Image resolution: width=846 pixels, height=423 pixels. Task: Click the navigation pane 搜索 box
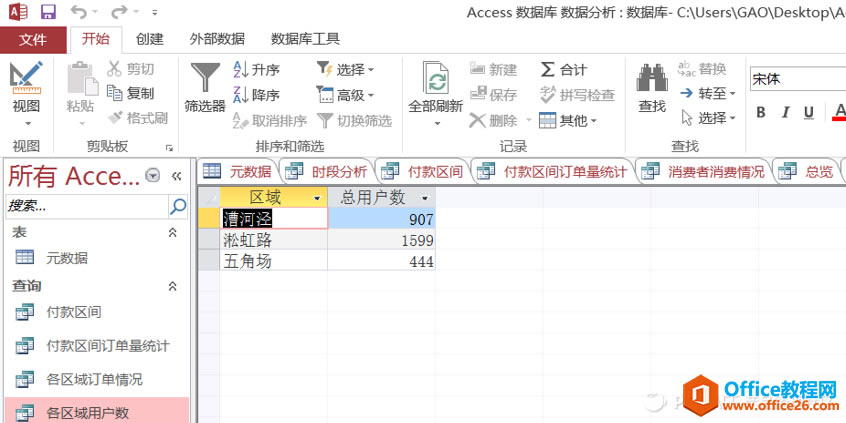point(87,206)
